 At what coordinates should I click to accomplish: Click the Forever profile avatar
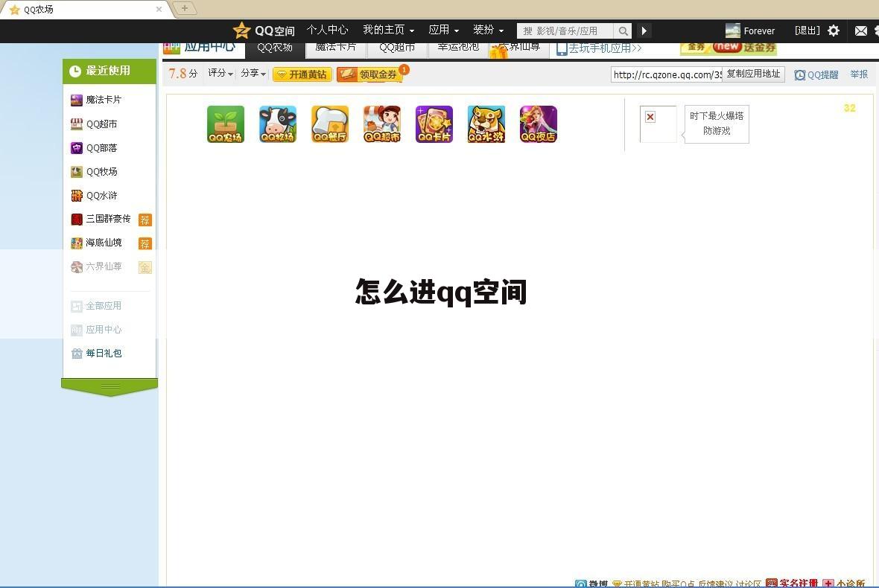[733, 31]
